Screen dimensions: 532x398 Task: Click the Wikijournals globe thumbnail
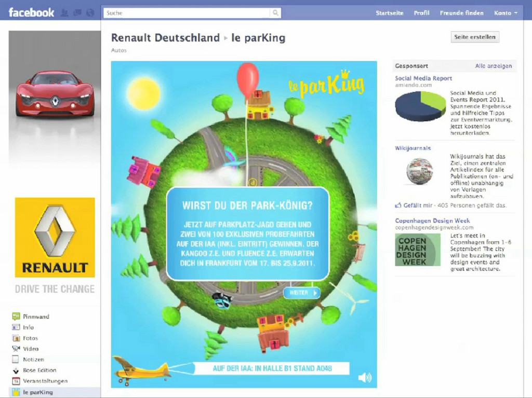click(x=419, y=171)
